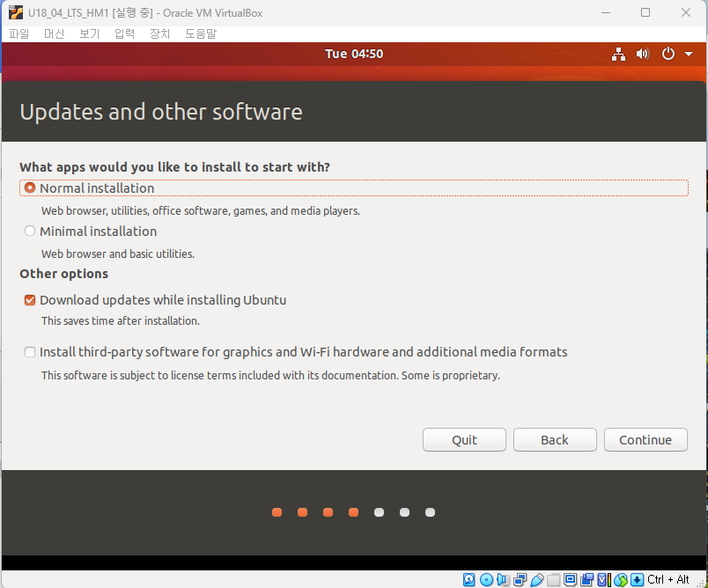
Task: Click the Ubuntu wired network icon
Action: point(618,55)
